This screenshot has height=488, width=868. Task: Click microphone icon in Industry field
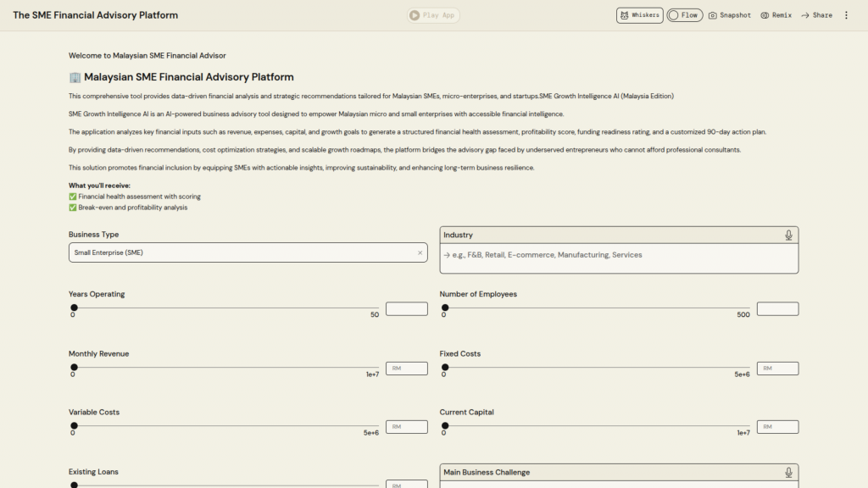[788, 235]
